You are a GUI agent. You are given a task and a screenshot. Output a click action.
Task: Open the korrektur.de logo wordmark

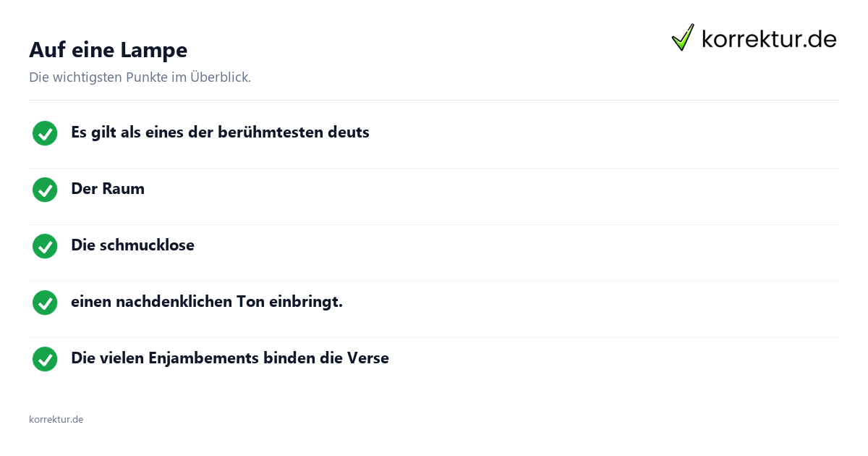769,39
